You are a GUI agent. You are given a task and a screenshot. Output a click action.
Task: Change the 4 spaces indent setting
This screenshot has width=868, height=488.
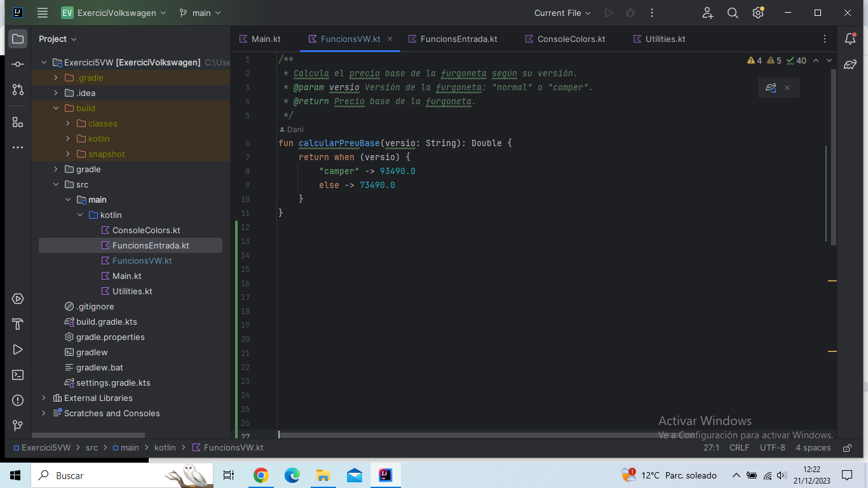(813, 447)
